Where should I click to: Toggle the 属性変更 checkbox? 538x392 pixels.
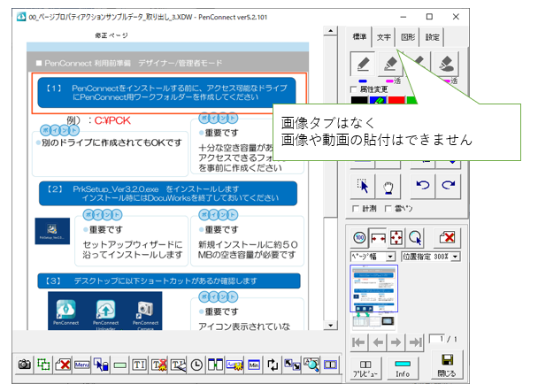pos(354,89)
